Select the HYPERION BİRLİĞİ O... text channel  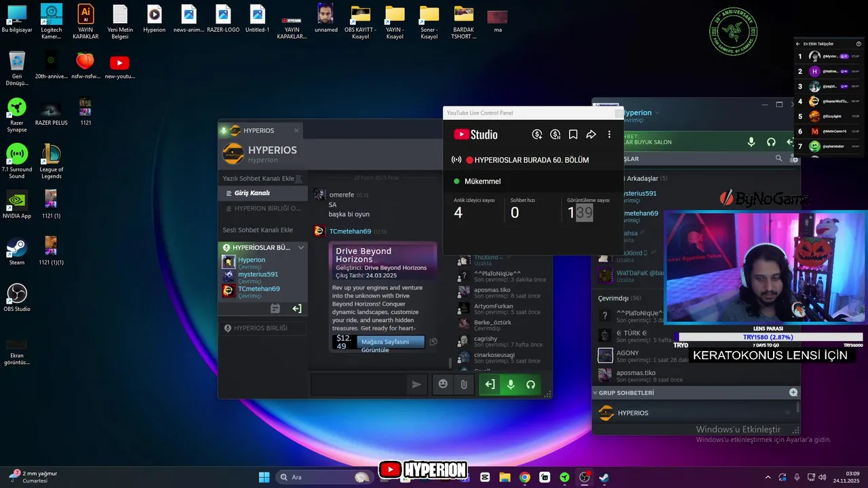pyautogui.click(x=262, y=208)
